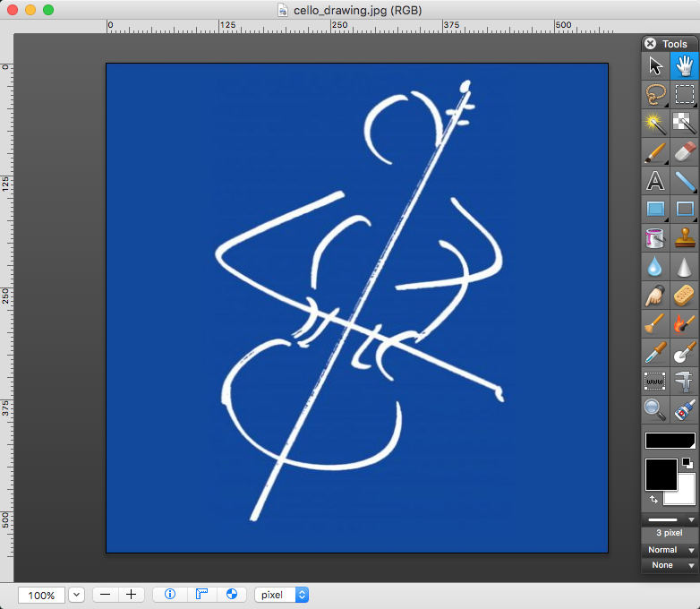Show image information with info button
The image size is (700, 609).
pos(170,595)
